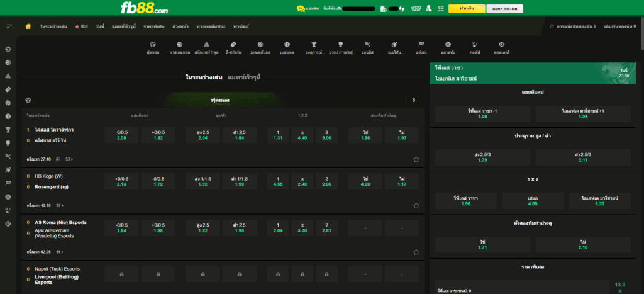Viewport: 644px width, 294px height.
Task: Select เสมอ draw at 4.00 in side panel
Action: tap(533, 201)
